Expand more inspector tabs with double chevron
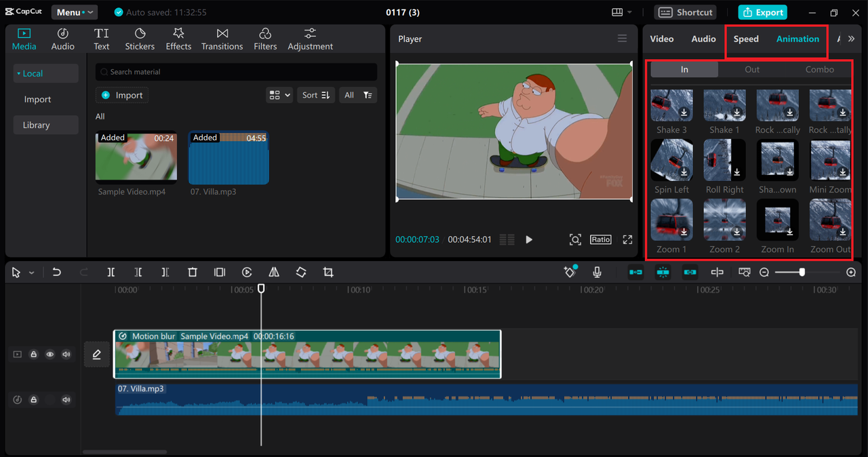 click(x=851, y=39)
